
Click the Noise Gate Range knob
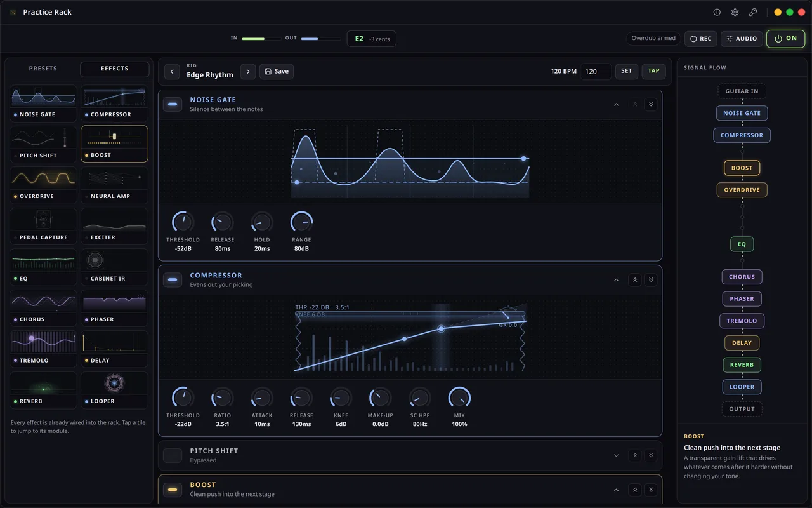pos(301,222)
